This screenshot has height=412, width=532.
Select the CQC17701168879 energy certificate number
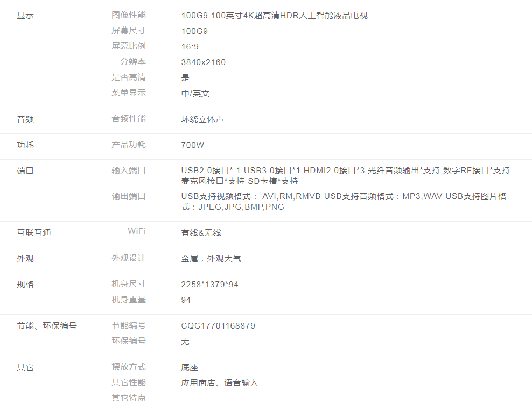[218, 326]
